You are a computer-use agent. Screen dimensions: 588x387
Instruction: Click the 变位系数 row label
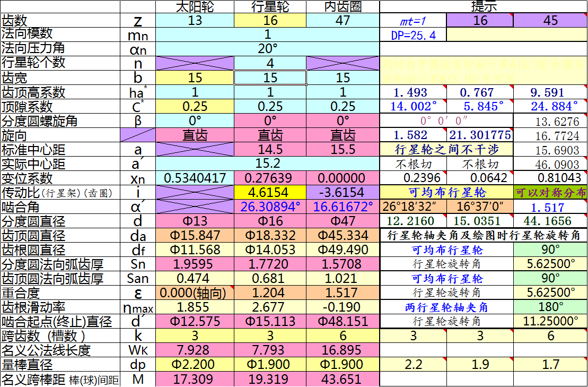pyautogui.click(x=60, y=178)
